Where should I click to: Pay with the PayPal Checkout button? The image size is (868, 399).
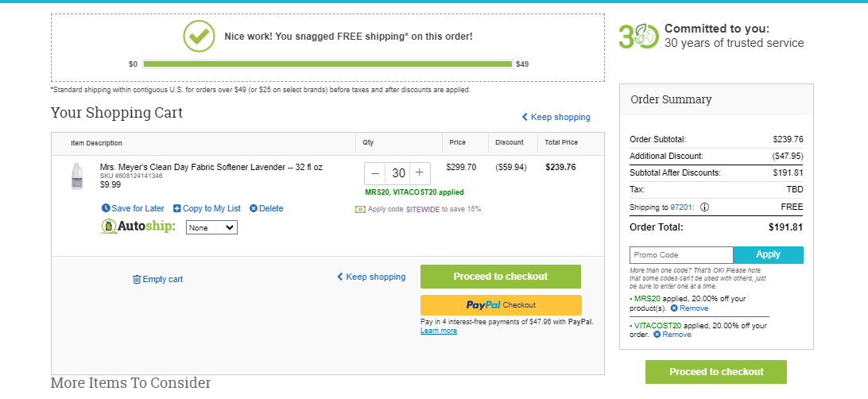pyautogui.click(x=501, y=305)
